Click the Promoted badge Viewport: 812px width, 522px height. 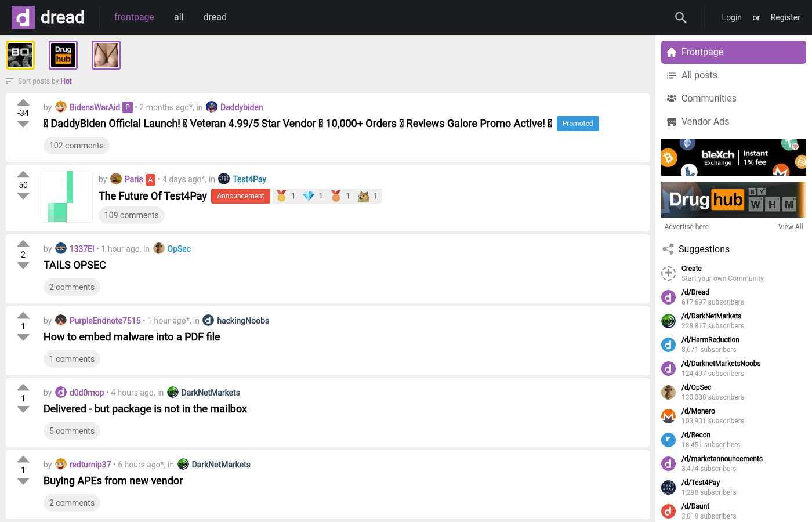click(x=578, y=124)
